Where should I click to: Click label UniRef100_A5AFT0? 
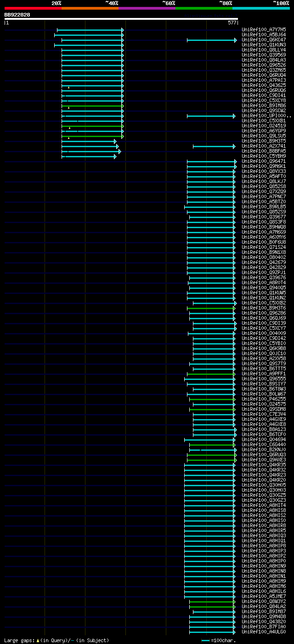(x=264, y=177)
